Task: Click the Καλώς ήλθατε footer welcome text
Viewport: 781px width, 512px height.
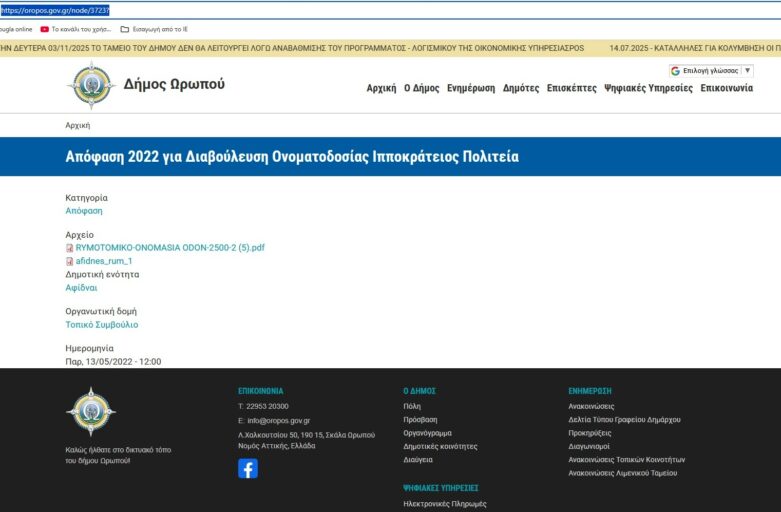Action: click(118, 455)
